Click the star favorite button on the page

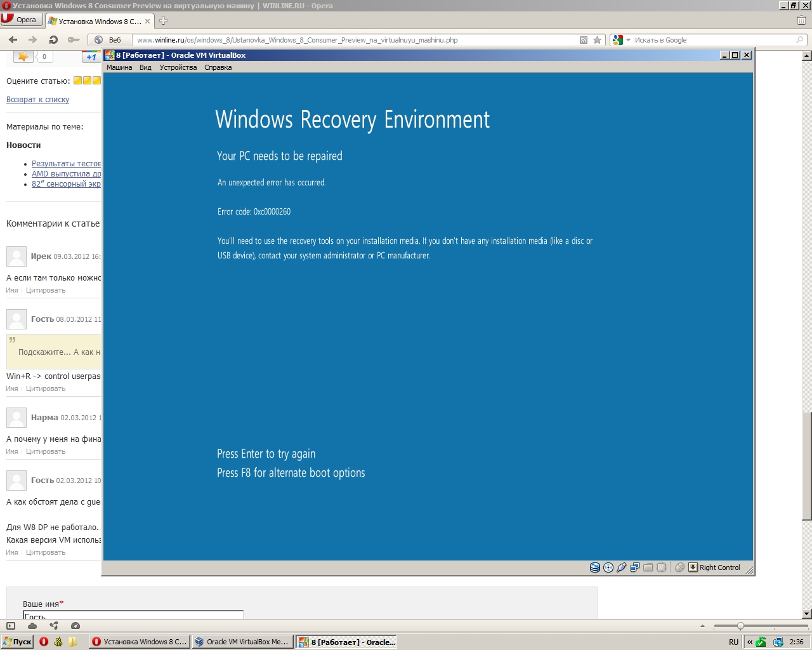click(x=23, y=56)
